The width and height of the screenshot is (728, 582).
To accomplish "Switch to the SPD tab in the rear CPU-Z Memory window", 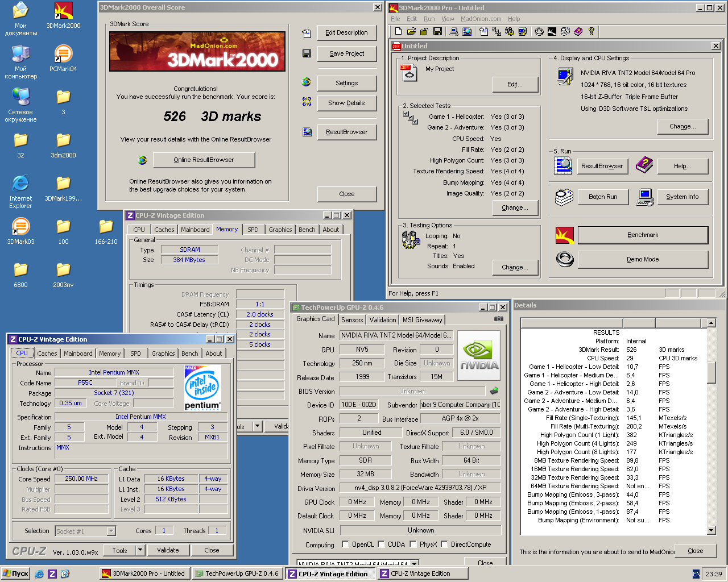I will (253, 230).
